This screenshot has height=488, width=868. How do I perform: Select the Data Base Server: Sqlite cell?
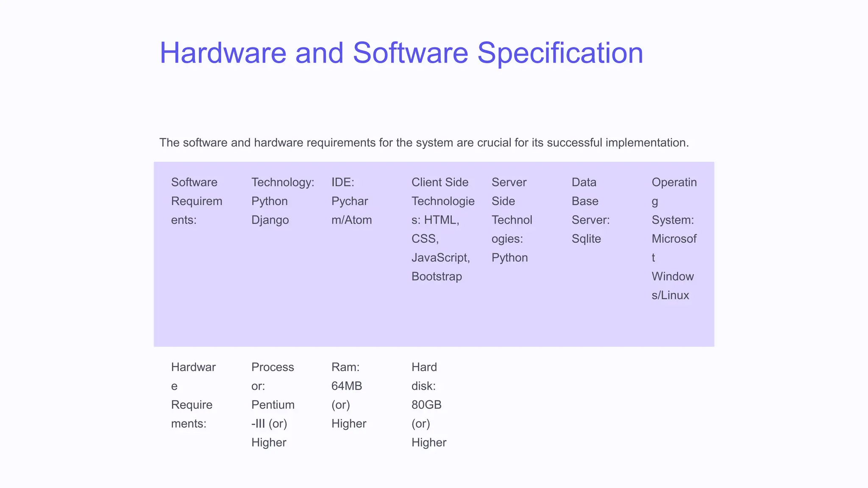pos(591,211)
